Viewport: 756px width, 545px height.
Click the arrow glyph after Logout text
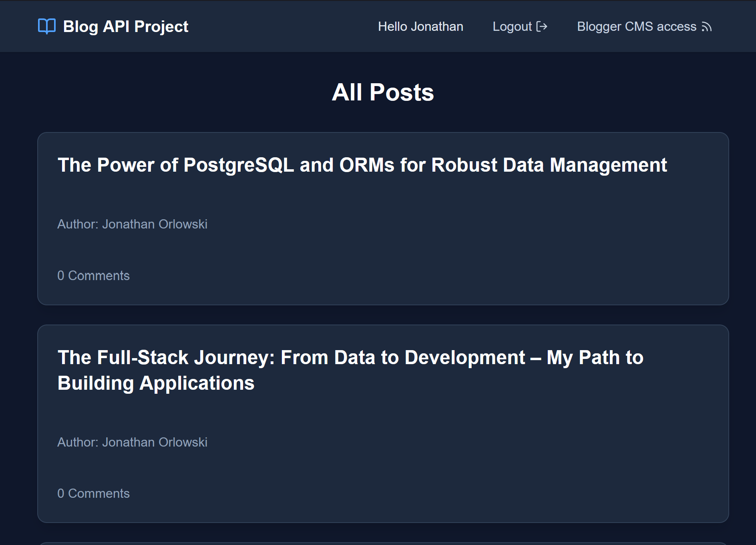(x=543, y=26)
